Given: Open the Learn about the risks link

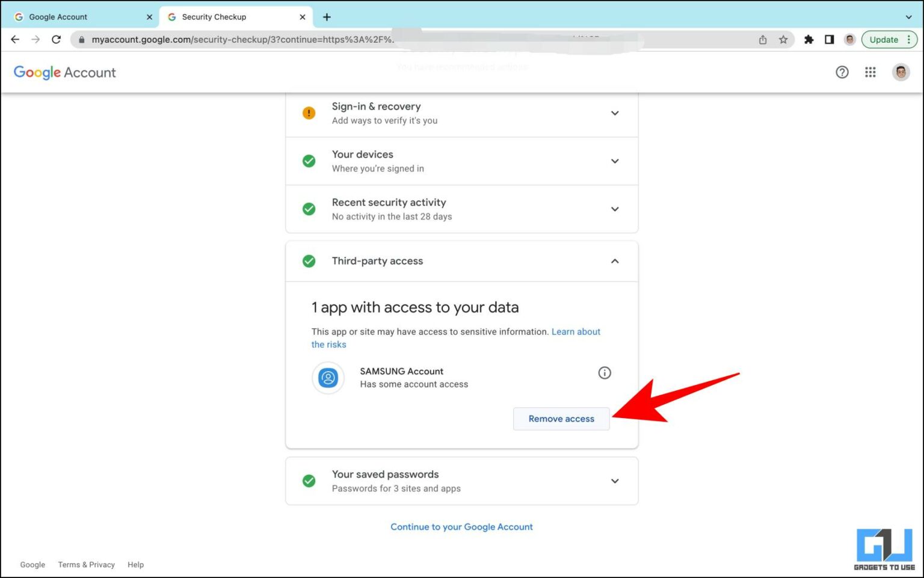Looking at the screenshot, I should pyautogui.click(x=576, y=331).
